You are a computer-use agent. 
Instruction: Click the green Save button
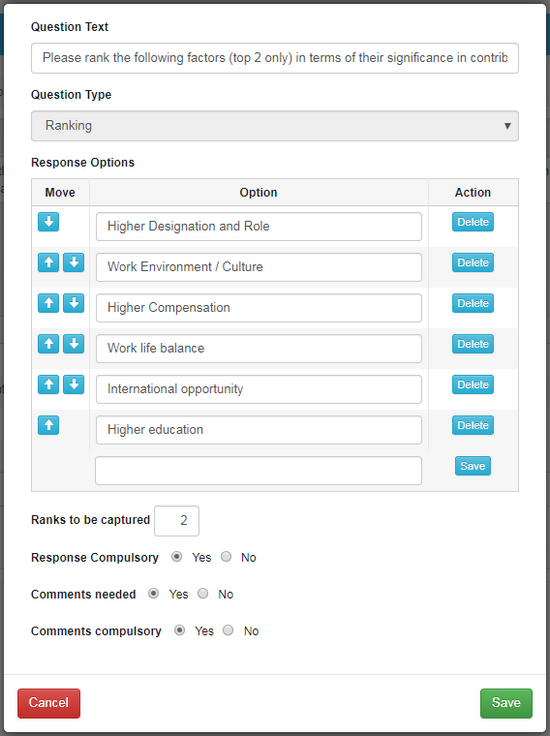point(506,703)
